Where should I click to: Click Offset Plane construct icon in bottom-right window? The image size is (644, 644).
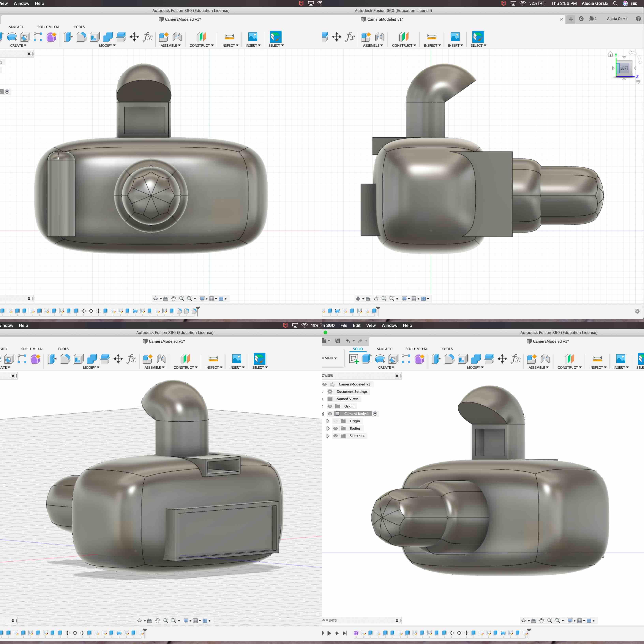(569, 359)
